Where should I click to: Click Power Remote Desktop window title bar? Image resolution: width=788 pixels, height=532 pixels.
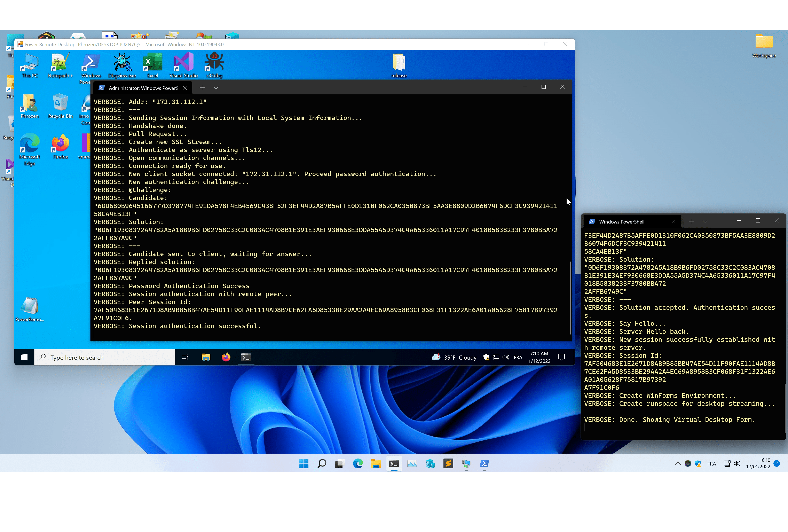point(294,44)
